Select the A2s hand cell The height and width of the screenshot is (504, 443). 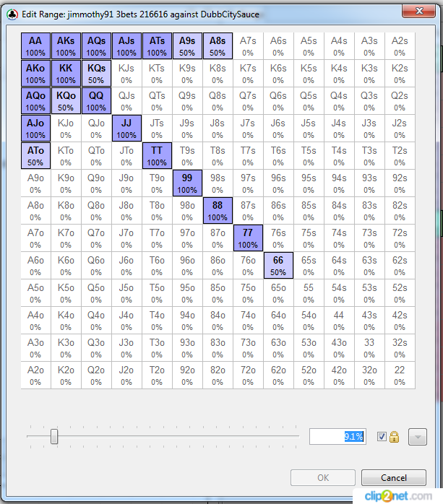400,46
